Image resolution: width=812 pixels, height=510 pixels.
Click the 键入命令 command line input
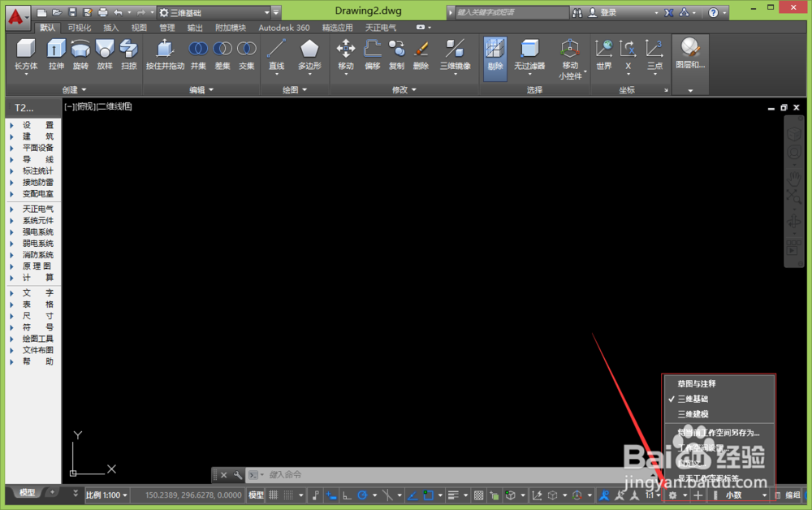(x=445, y=475)
